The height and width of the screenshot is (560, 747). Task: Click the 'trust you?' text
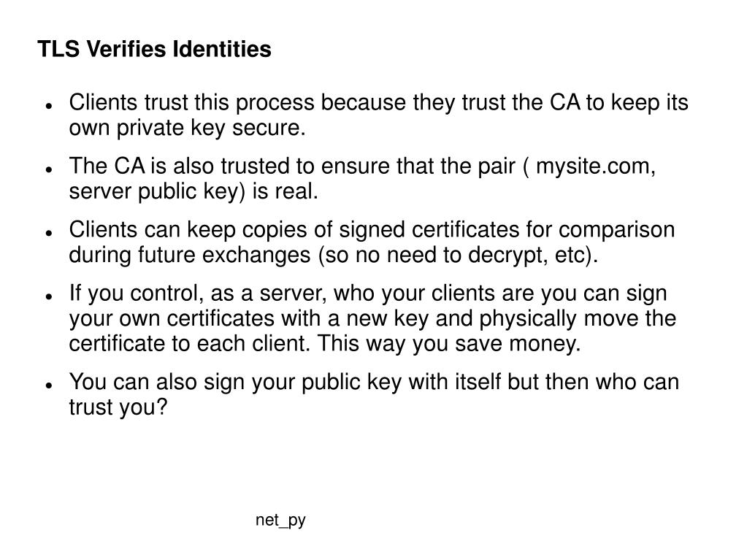point(118,407)
